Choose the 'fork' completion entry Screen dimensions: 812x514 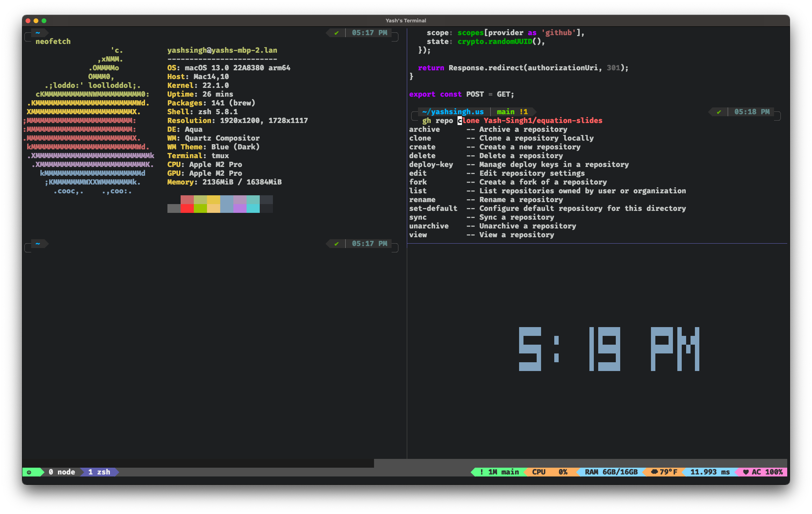tap(508, 182)
